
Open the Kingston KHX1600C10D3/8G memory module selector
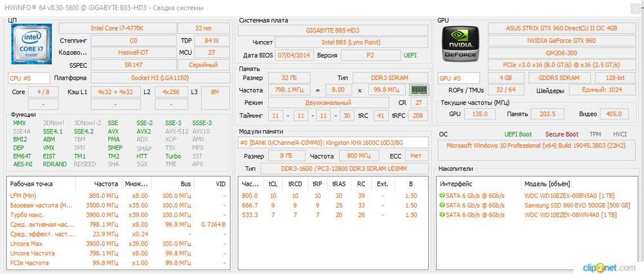click(333, 142)
